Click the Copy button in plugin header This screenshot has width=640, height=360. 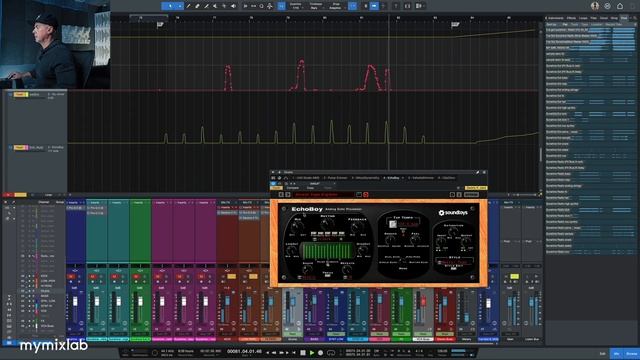(x=310, y=188)
